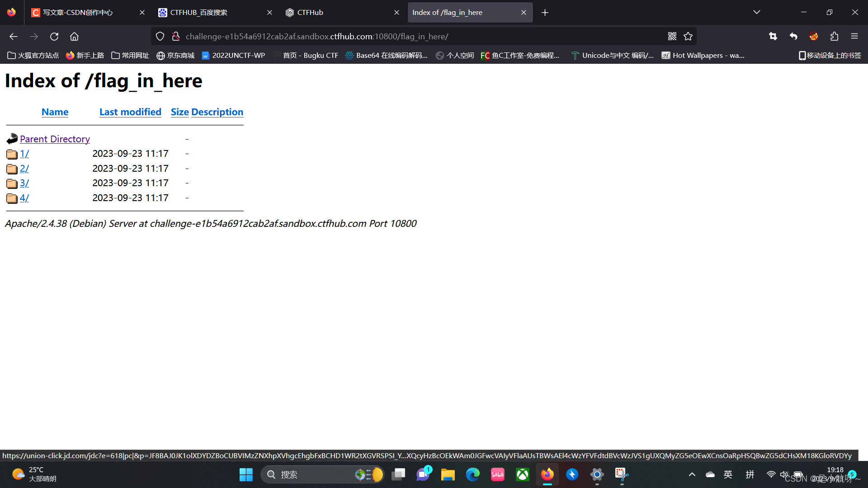Open the extensions puzzle icon
Image resolution: width=868 pixels, height=488 pixels.
pos(834,37)
